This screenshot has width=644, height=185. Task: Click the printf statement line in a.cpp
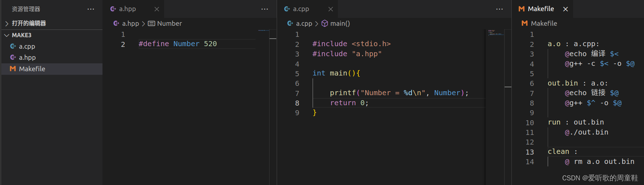(399, 93)
